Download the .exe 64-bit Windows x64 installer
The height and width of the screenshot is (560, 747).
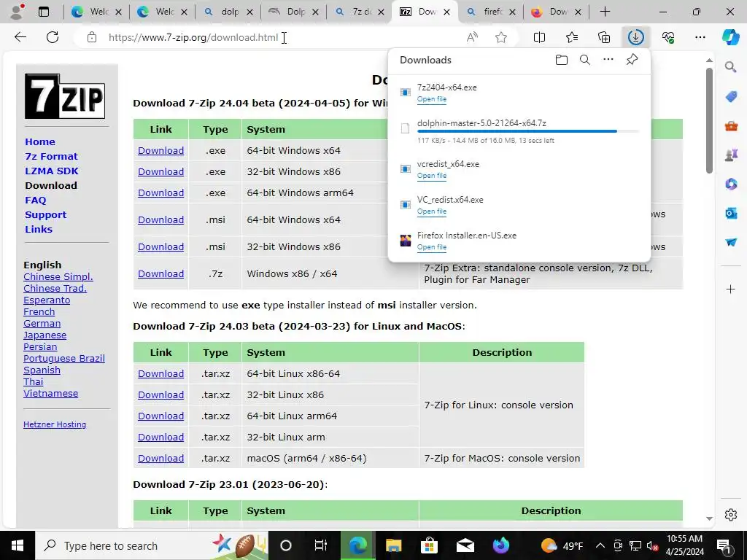(161, 150)
